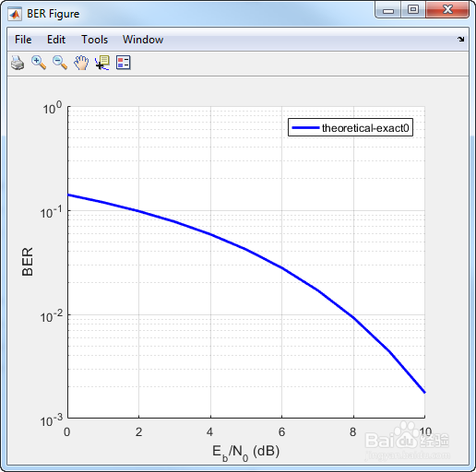Click the y-axis tick label 10^-1
476x472 pixels.
tap(51, 212)
